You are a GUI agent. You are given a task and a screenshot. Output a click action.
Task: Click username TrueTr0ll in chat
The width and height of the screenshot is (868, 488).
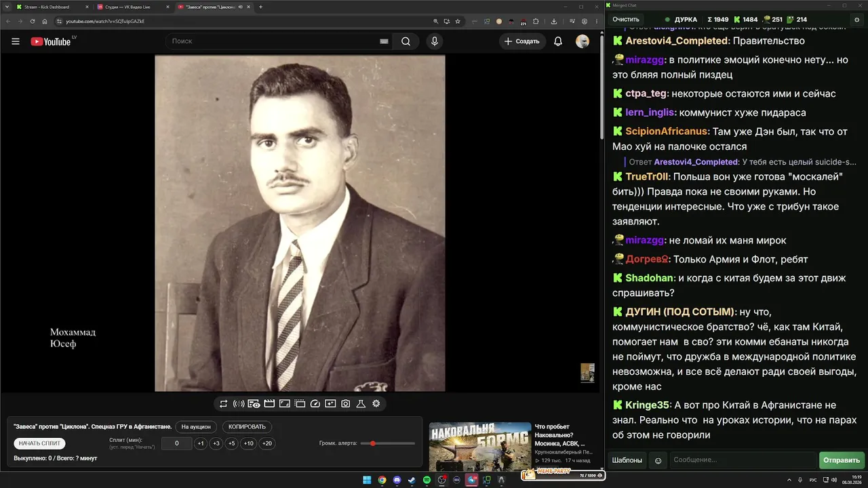pyautogui.click(x=648, y=176)
